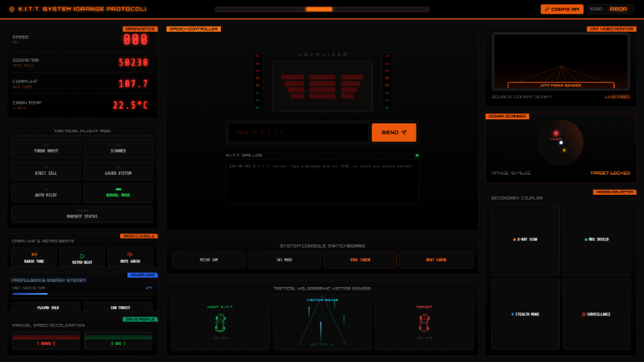Click the Retro Beat play icon
The width and height of the screenshot is (644, 362).
82,256
